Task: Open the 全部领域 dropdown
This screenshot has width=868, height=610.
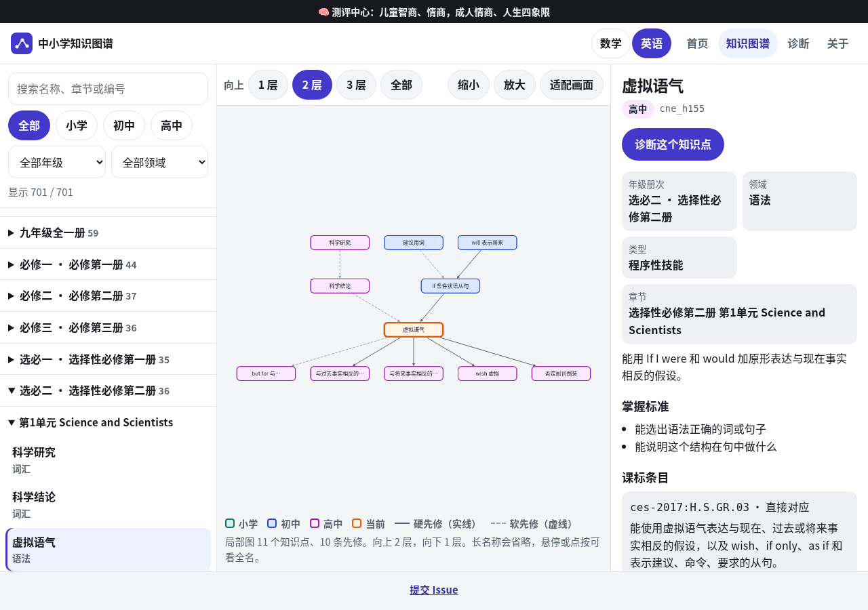Action: tap(159, 162)
